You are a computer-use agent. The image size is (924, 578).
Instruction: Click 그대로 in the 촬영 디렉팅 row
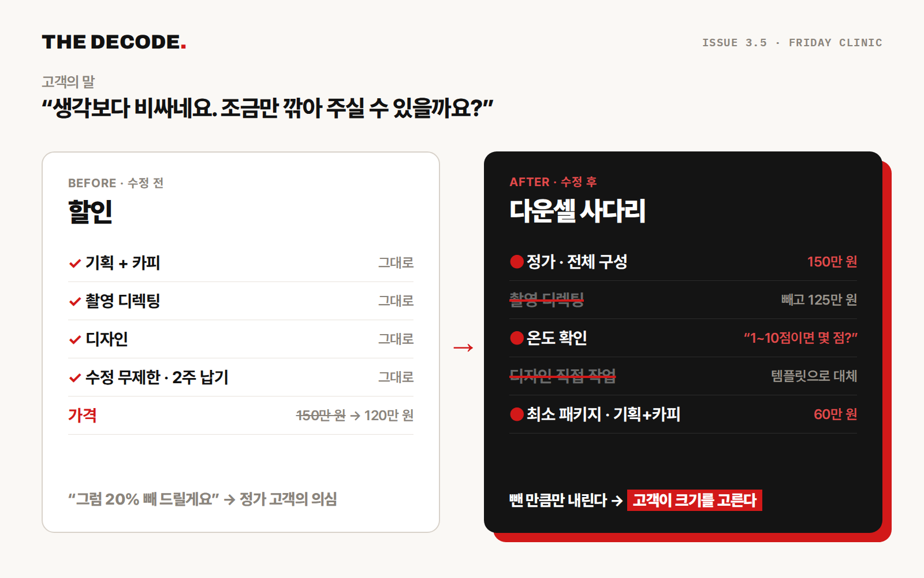point(396,301)
